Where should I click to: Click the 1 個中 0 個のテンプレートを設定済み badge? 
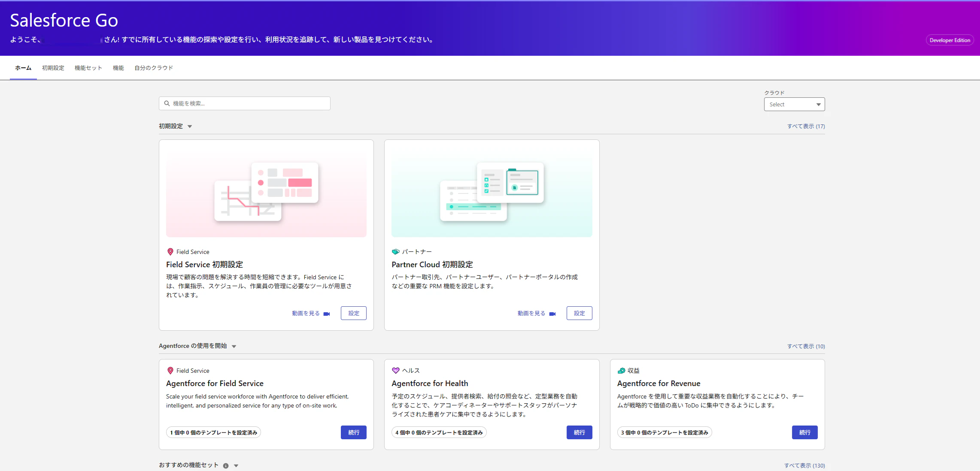[214, 432]
